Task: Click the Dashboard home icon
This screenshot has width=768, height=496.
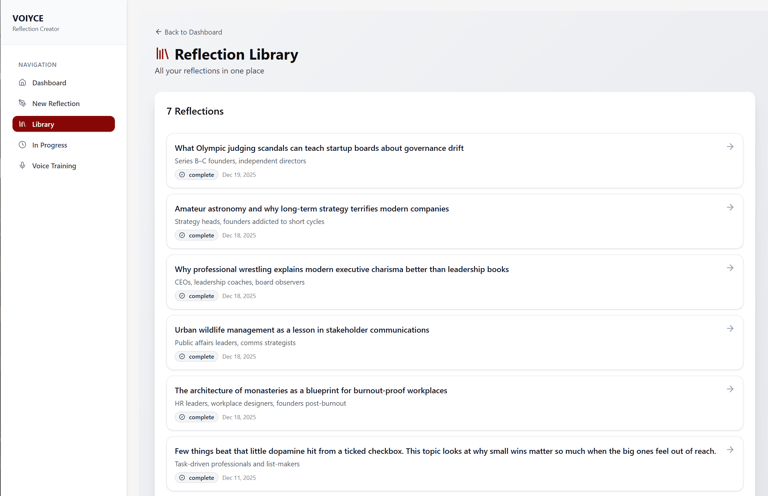Action: pos(22,83)
